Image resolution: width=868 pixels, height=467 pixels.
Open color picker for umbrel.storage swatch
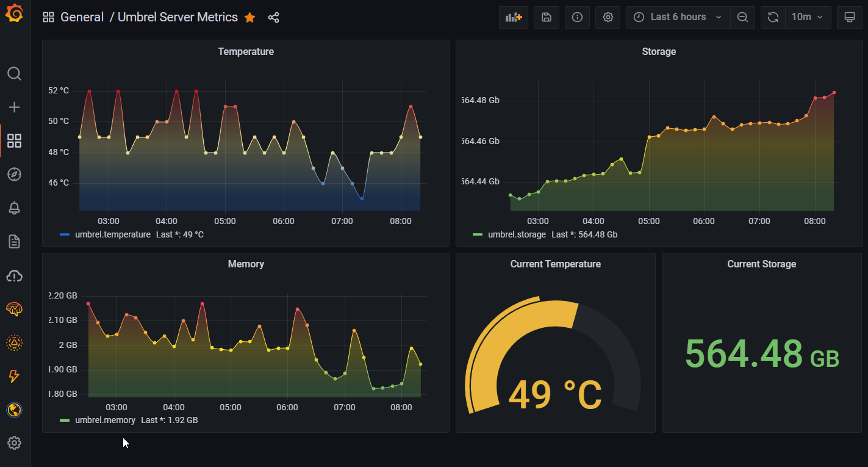(478, 234)
